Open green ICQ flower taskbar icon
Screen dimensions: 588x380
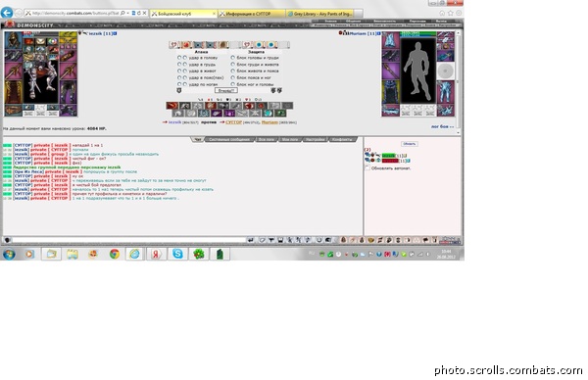tap(198, 254)
